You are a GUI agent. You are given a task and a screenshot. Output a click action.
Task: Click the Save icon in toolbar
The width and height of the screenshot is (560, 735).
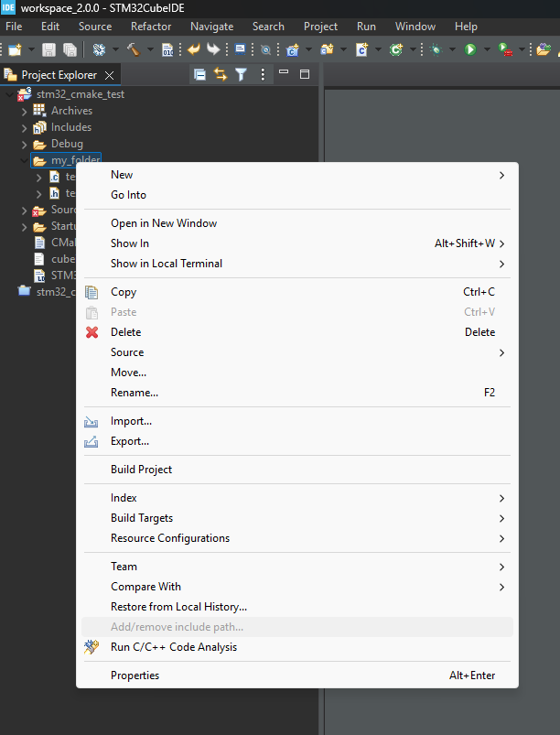(x=48, y=49)
